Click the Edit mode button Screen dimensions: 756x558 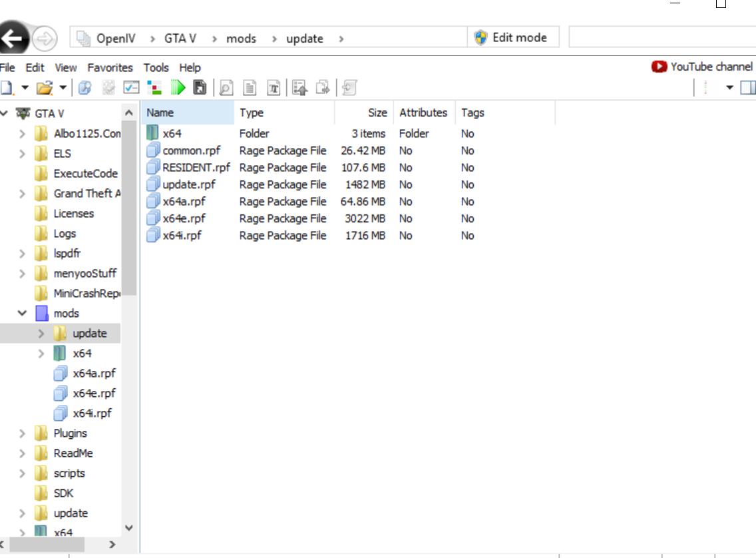(x=513, y=37)
